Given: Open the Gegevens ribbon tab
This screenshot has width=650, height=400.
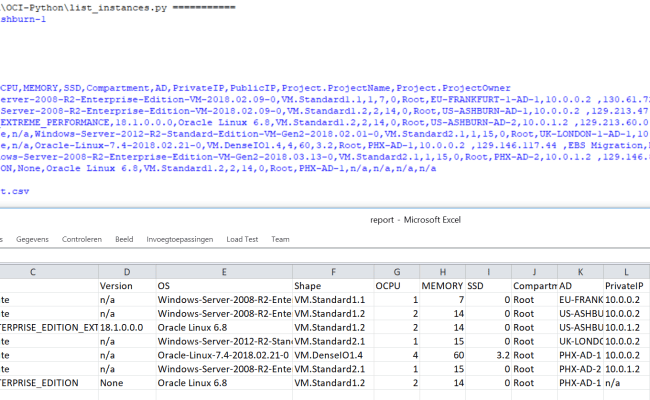Looking at the screenshot, I should click(x=32, y=239).
